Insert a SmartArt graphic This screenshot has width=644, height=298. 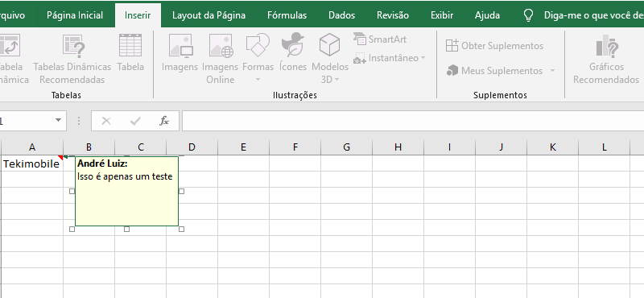pos(380,39)
